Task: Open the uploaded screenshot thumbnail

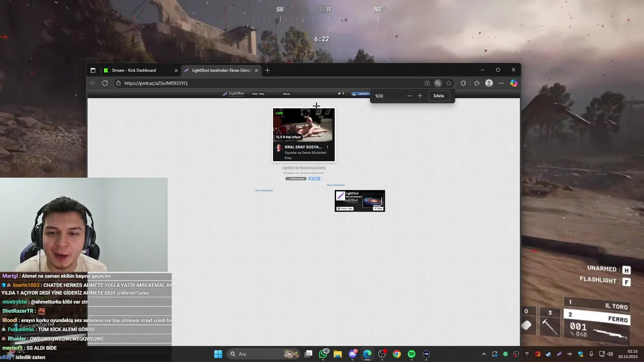Action: coord(304,135)
